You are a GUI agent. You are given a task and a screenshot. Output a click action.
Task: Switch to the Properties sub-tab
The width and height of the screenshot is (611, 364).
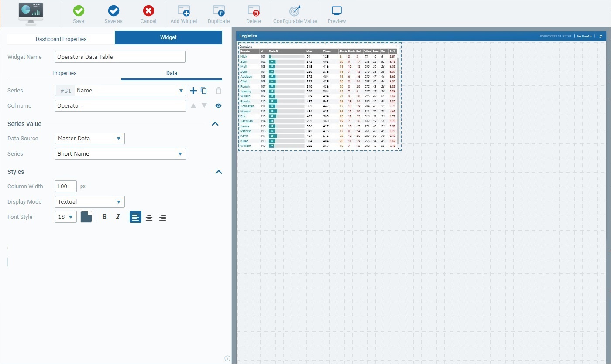tap(64, 73)
